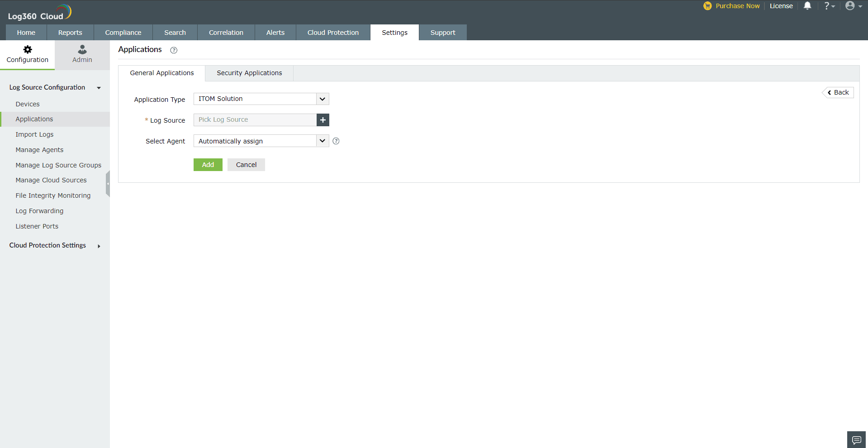
Task: Click the Purchase Now link
Action: tap(737, 6)
